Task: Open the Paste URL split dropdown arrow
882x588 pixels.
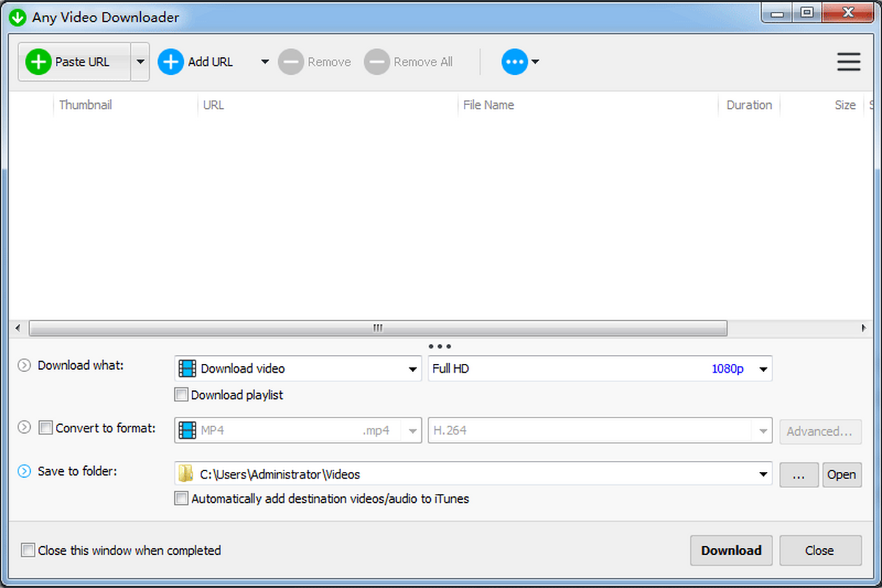Action: [x=140, y=62]
